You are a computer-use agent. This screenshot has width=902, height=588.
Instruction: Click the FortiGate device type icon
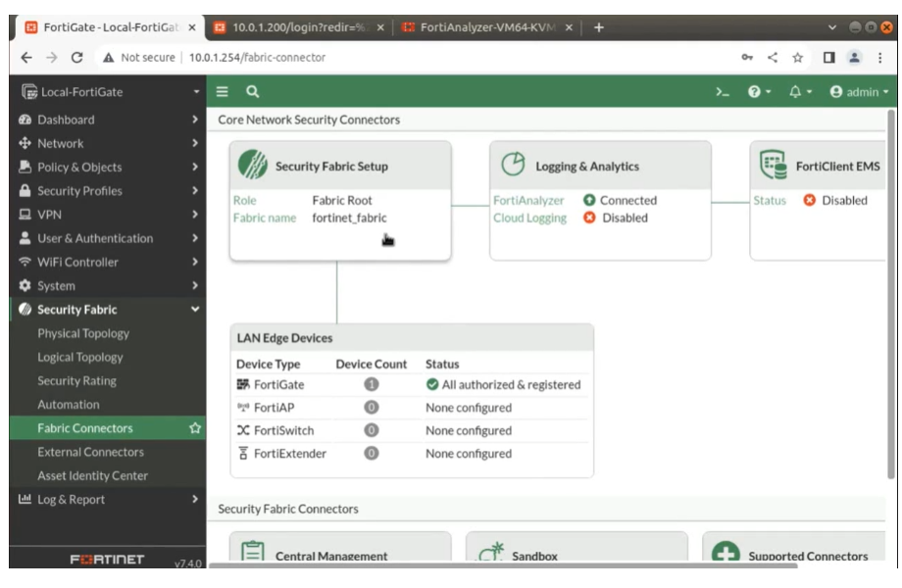point(243,384)
